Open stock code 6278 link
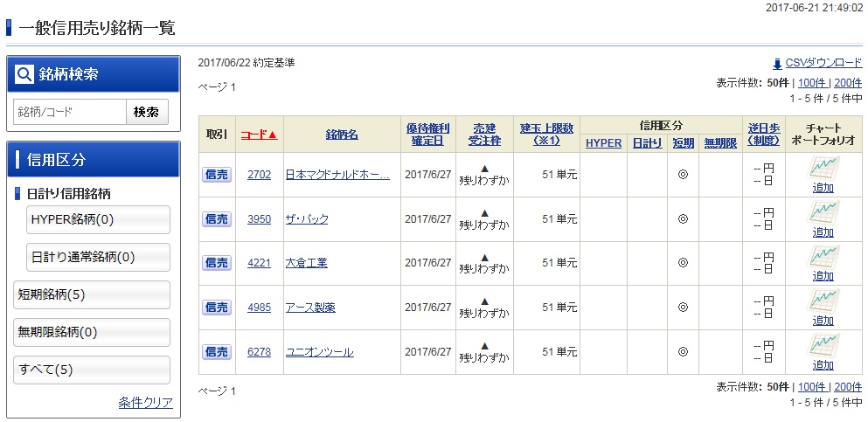The height and width of the screenshot is (422, 868). pyautogui.click(x=259, y=352)
